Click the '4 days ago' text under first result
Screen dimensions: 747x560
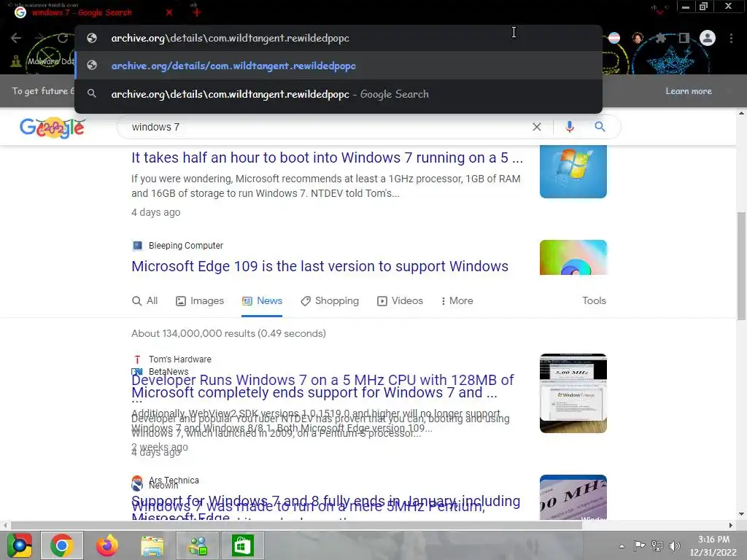click(156, 212)
